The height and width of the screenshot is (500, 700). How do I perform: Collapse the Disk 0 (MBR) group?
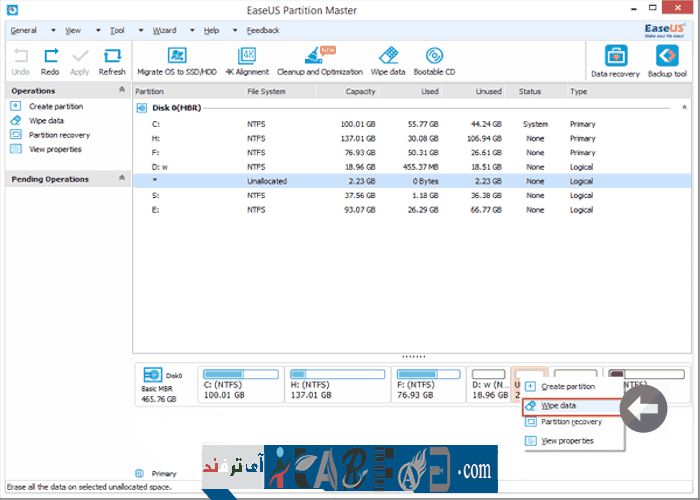click(x=685, y=106)
